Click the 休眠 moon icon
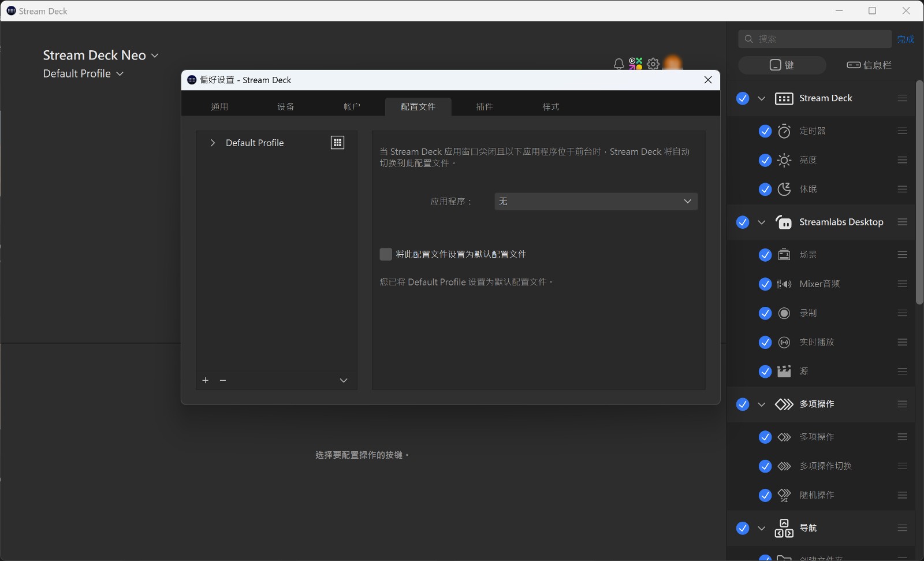The width and height of the screenshot is (924, 561). 784,189
